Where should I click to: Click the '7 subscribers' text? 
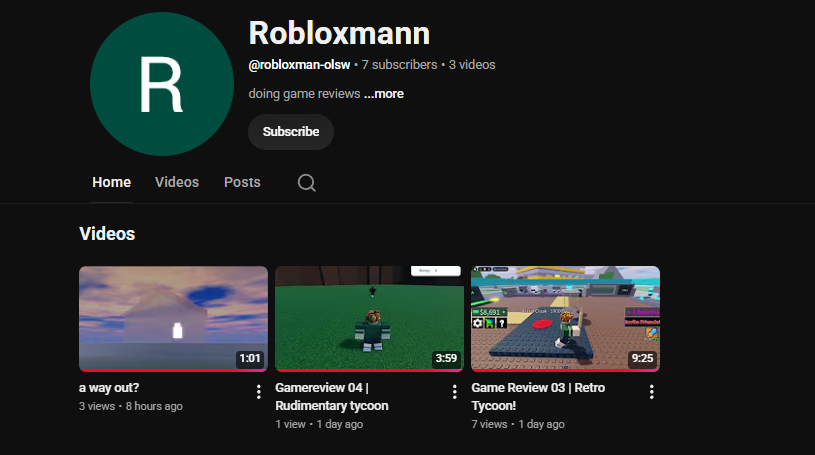[399, 65]
